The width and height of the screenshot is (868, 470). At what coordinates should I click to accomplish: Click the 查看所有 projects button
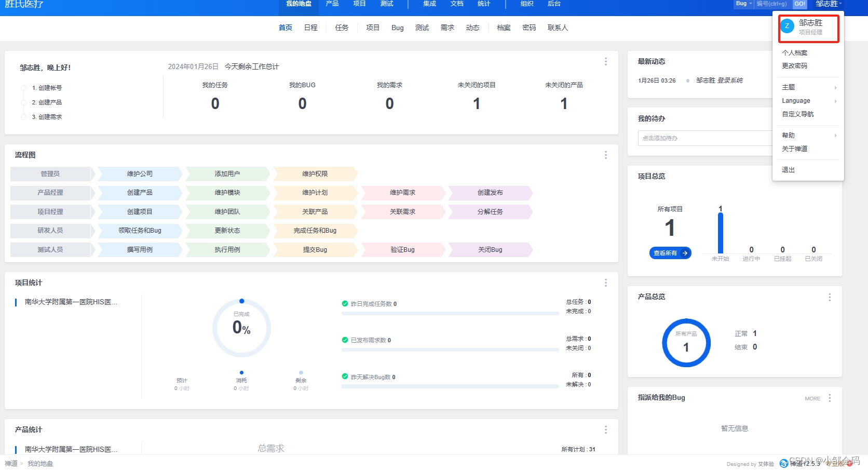(x=670, y=253)
